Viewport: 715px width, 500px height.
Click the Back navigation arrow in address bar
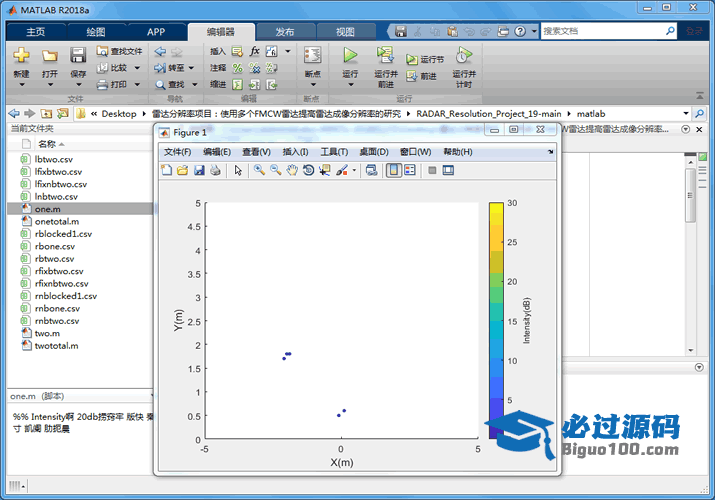coord(14,113)
